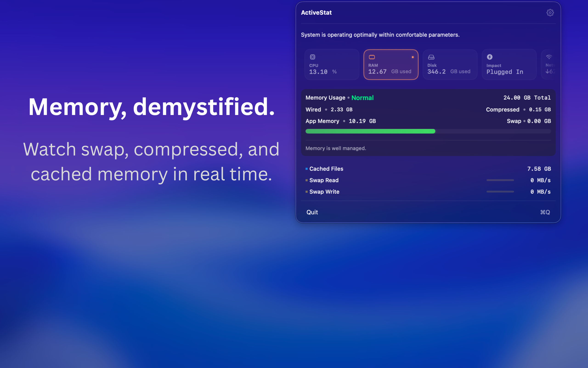This screenshot has height=368, width=588.
Task: Click the Memory Usage label
Action: point(325,98)
